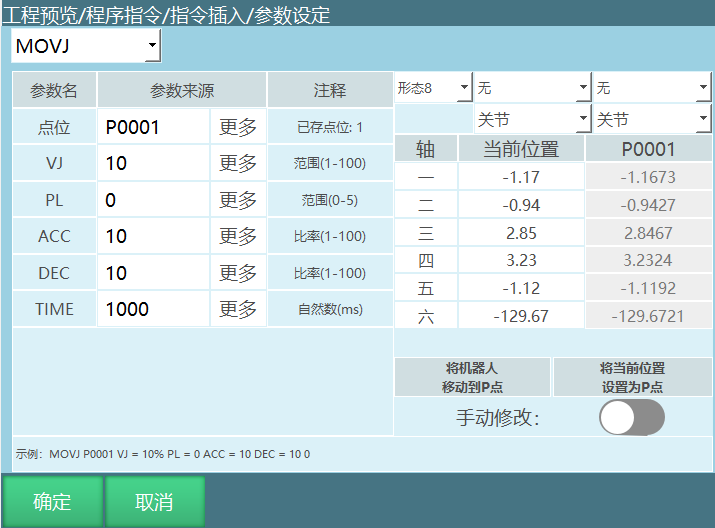The image size is (715, 528).
Task: Click the PL parameter name cell
Action: click(x=54, y=200)
